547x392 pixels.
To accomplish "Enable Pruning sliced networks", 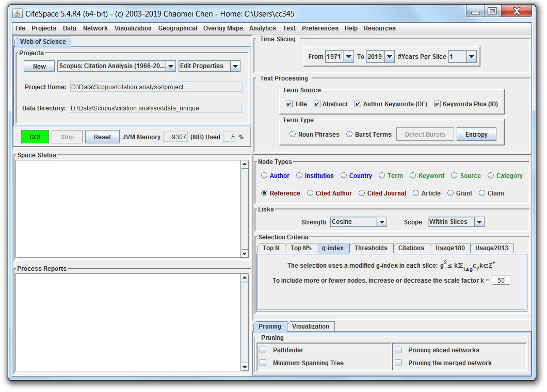I will coord(398,350).
